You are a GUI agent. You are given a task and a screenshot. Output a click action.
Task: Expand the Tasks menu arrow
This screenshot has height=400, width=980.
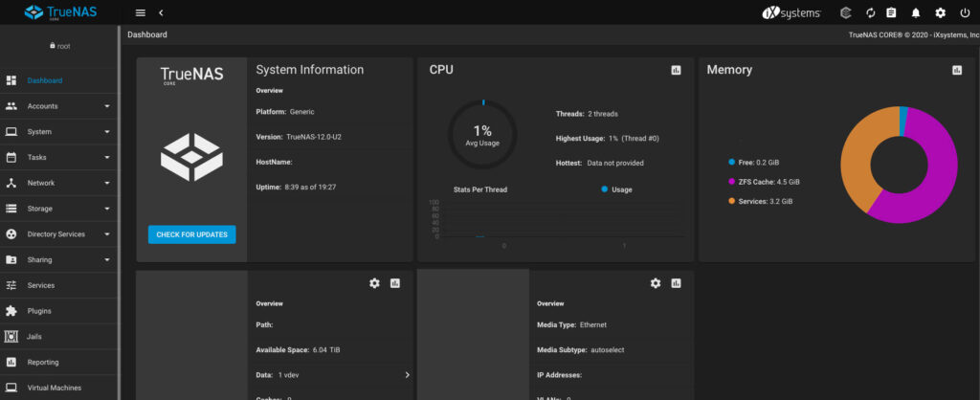click(x=107, y=158)
